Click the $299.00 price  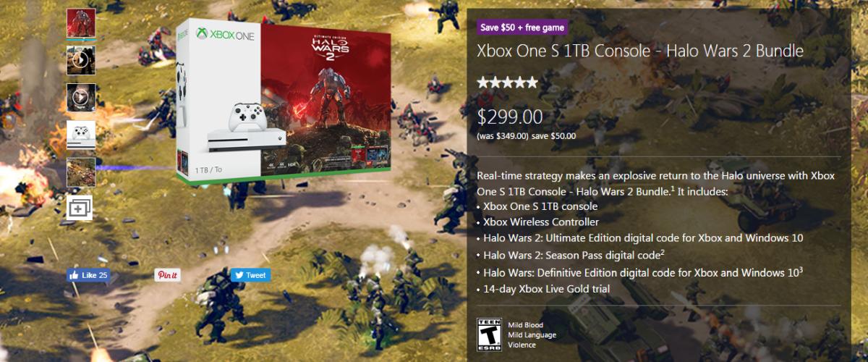pos(510,116)
